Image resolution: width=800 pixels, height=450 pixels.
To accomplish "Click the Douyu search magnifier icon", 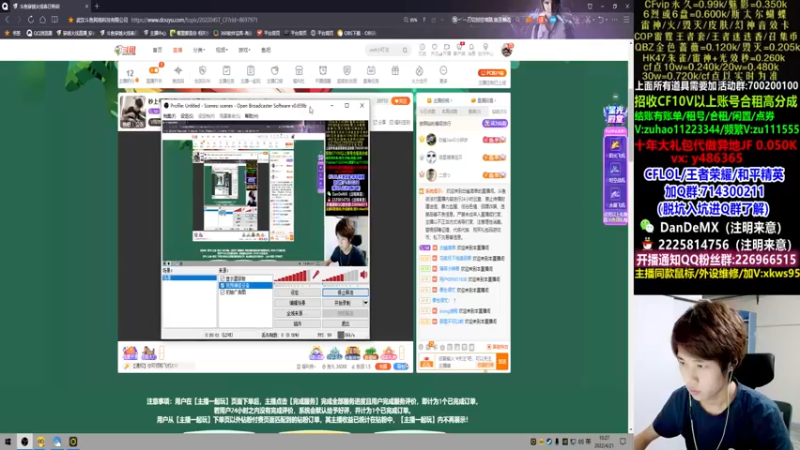I will pos(405,50).
